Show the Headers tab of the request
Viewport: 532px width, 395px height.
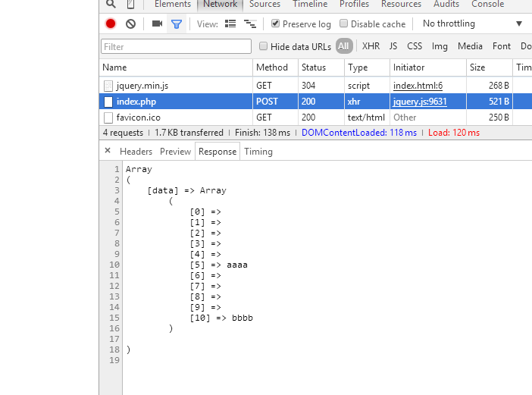pyautogui.click(x=136, y=152)
